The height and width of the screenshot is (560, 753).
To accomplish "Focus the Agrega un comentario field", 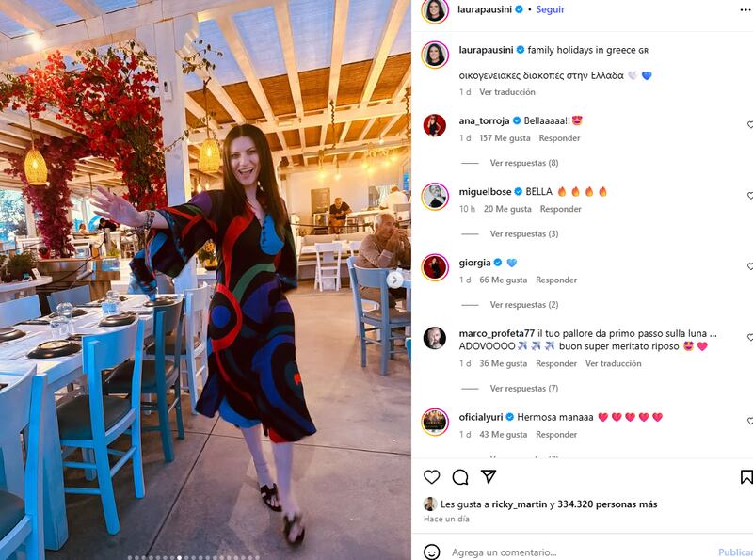I will [581, 552].
